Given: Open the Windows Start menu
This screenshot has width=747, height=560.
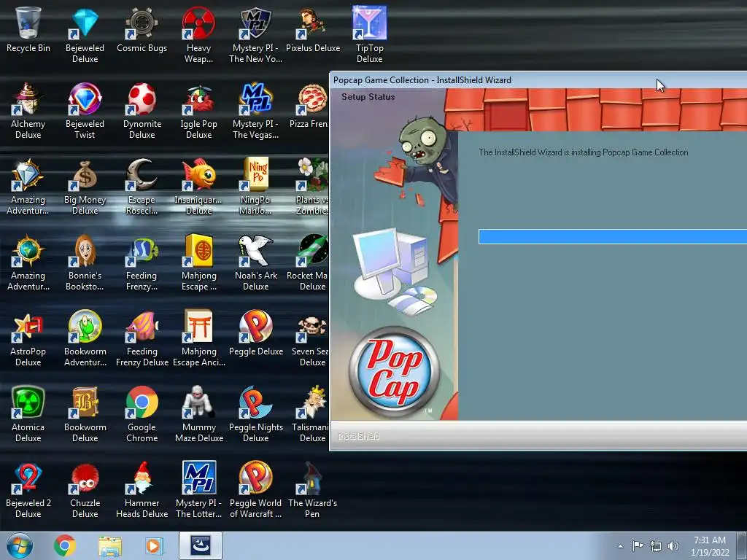Looking at the screenshot, I should (20, 545).
